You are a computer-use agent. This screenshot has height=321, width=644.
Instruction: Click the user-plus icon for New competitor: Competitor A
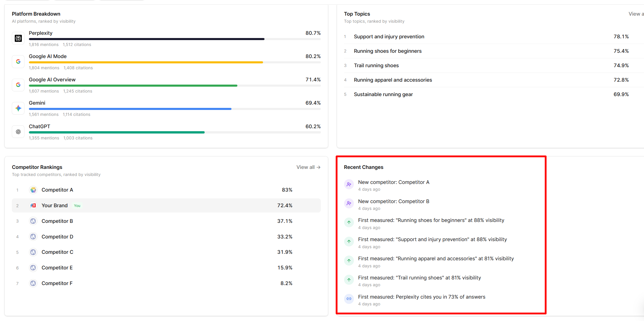coord(349,184)
